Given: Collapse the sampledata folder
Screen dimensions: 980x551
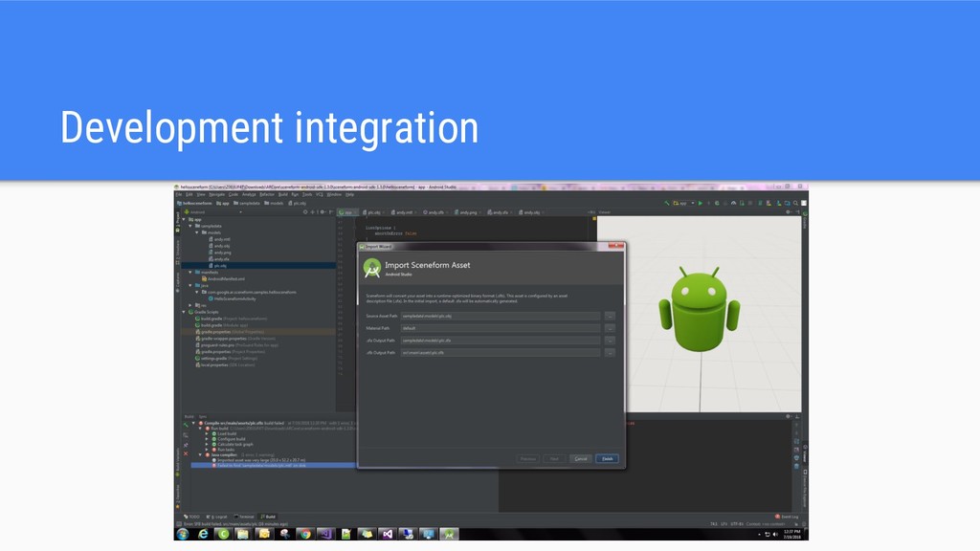Looking at the screenshot, I should point(190,226).
